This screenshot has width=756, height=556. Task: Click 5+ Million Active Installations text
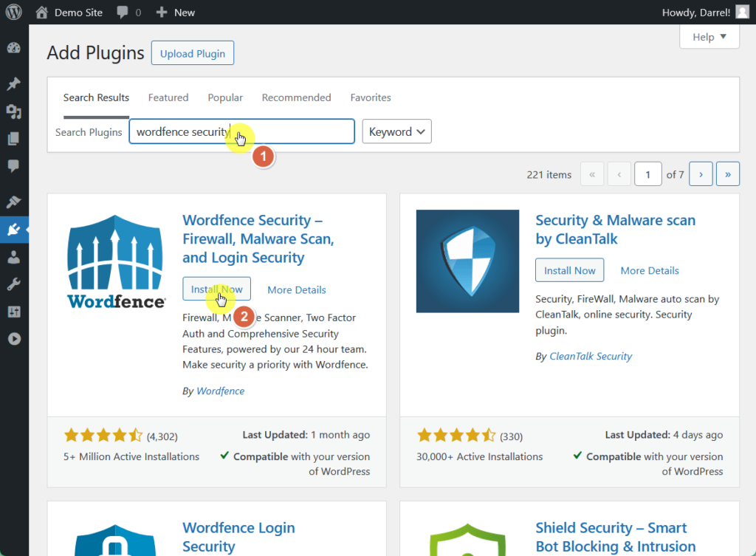(131, 456)
